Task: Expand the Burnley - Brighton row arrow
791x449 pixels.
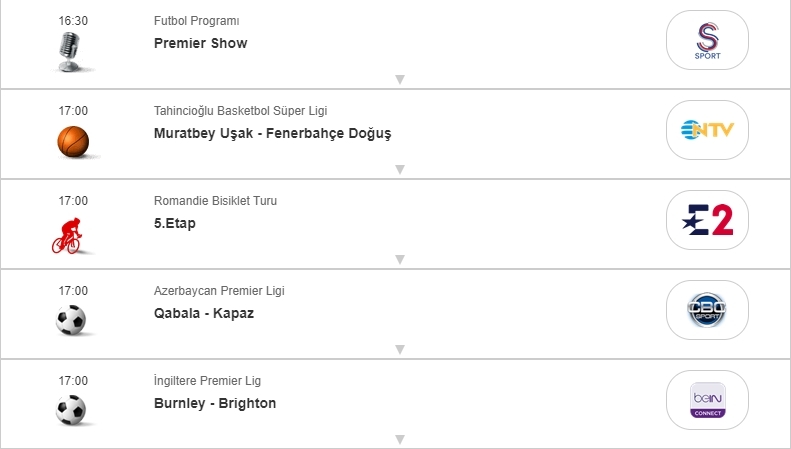Action: pyautogui.click(x=399, y=439)
